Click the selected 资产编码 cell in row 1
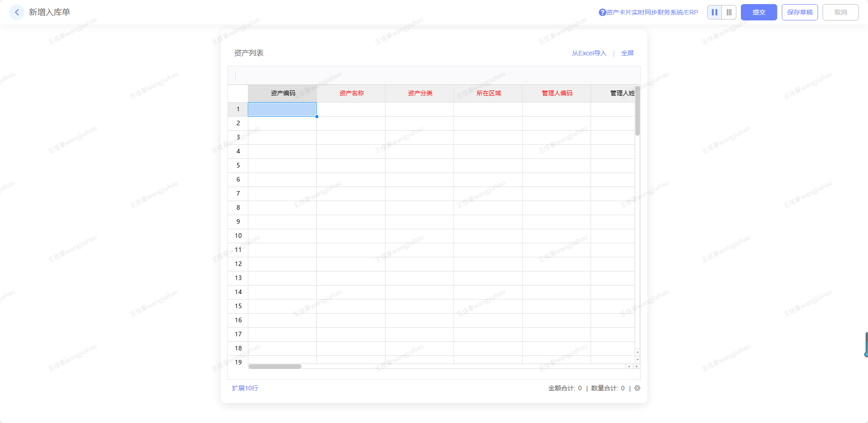868x423 pixels. coord(282,109)
